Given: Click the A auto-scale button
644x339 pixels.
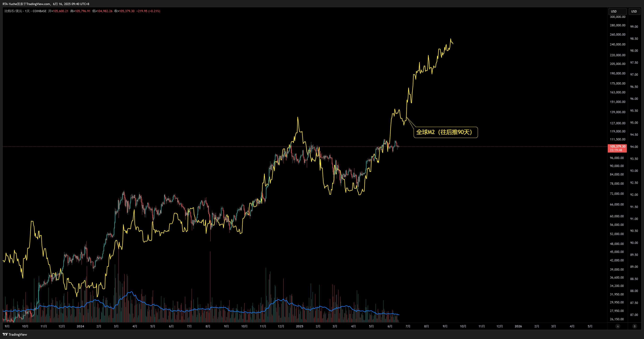Looking at the screenshot, I should point(618,326).
